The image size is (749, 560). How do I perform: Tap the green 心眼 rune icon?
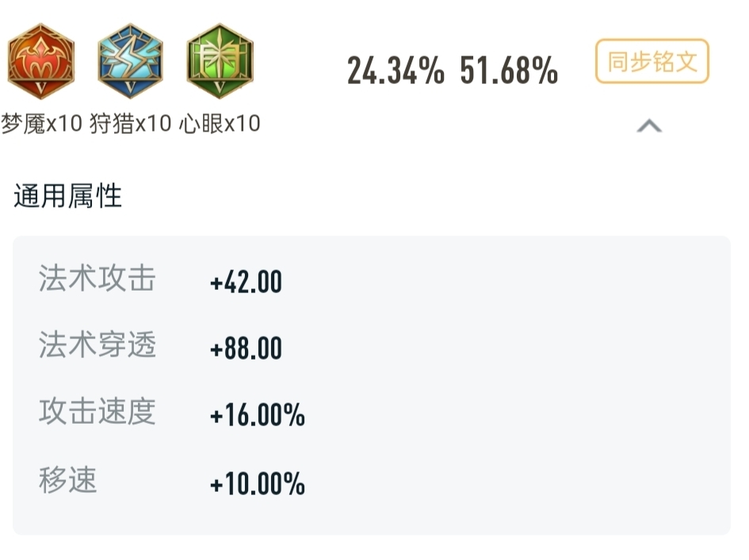tap(220, 61)
